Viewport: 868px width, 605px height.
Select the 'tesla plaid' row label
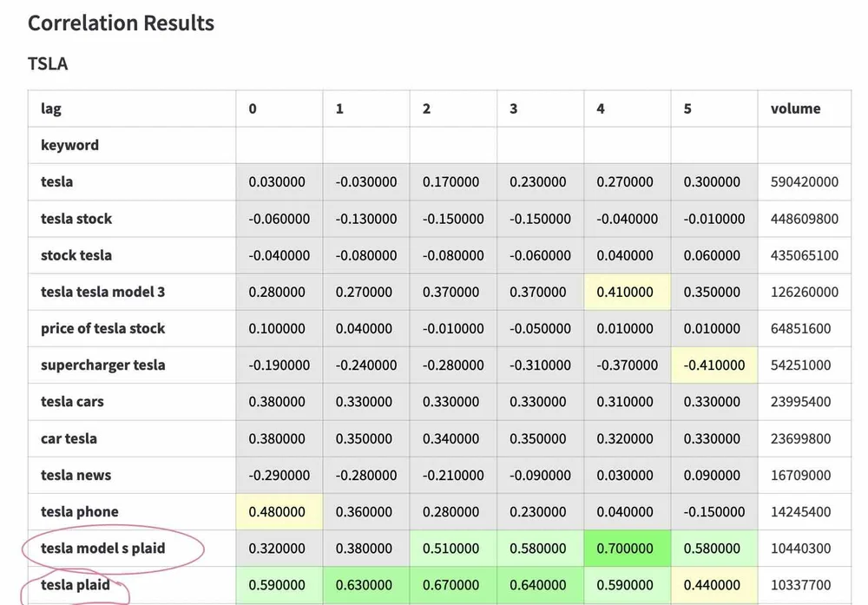point(132,584)
